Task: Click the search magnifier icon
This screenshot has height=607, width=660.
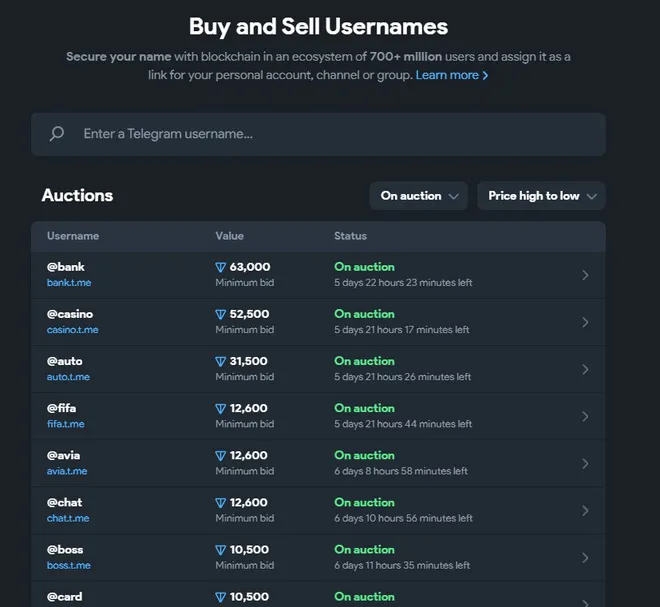Action: 57,134
